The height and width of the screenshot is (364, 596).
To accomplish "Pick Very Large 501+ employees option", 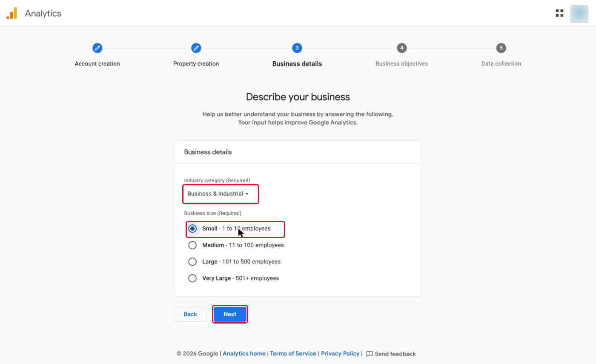I will pos(233,278).
